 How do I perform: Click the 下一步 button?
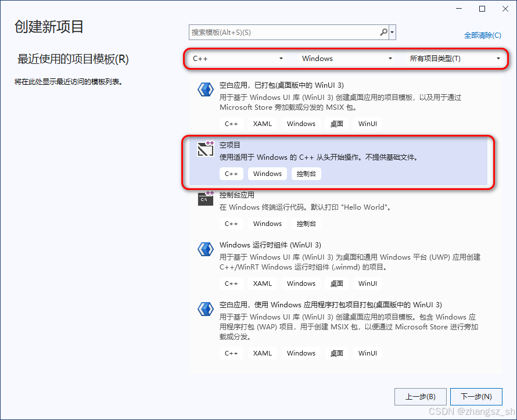[x=476, y=397]
